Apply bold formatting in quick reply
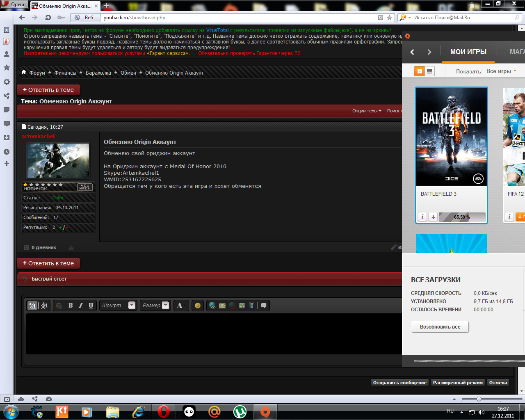This screenshot has width=525, height=420. (x=71, y=306)
